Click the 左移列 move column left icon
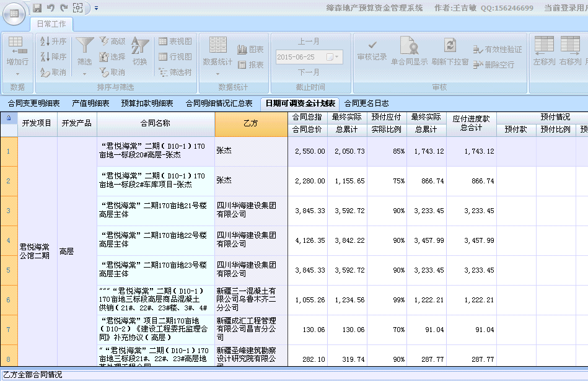588x381 pixels. pyautogui.click(x=544, y=45)
